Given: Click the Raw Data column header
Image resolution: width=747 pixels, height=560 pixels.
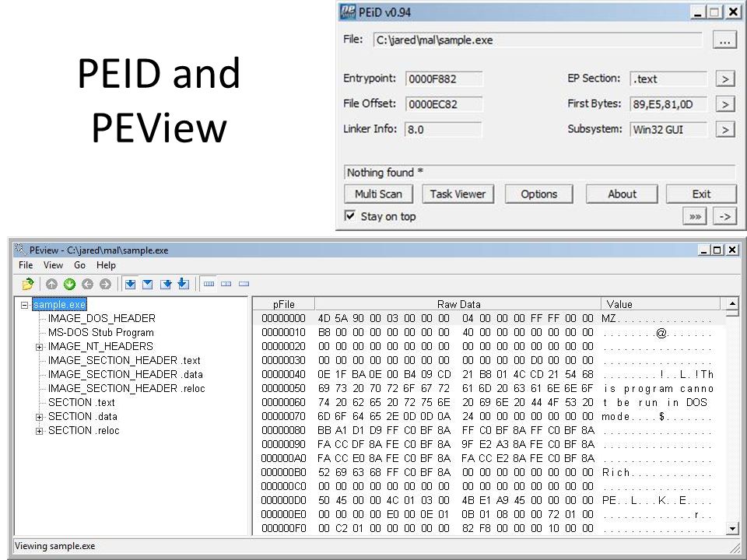Looking at the screenshot, I should 458,304.
